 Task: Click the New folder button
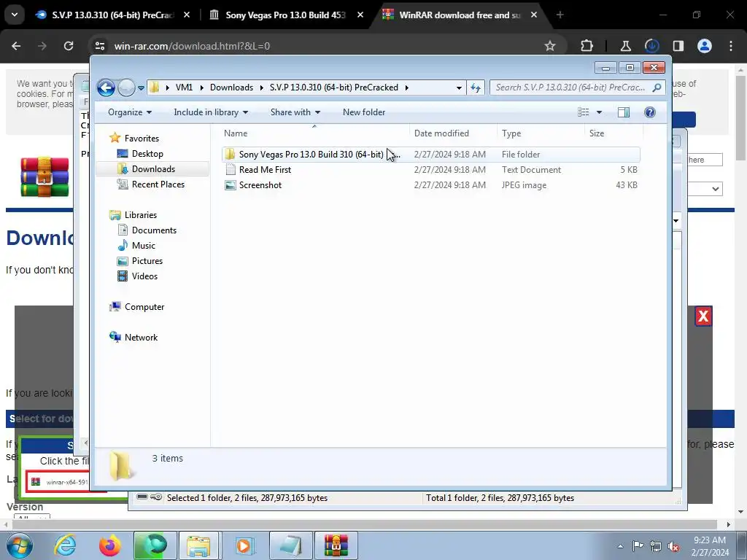(x=364, y=112)
